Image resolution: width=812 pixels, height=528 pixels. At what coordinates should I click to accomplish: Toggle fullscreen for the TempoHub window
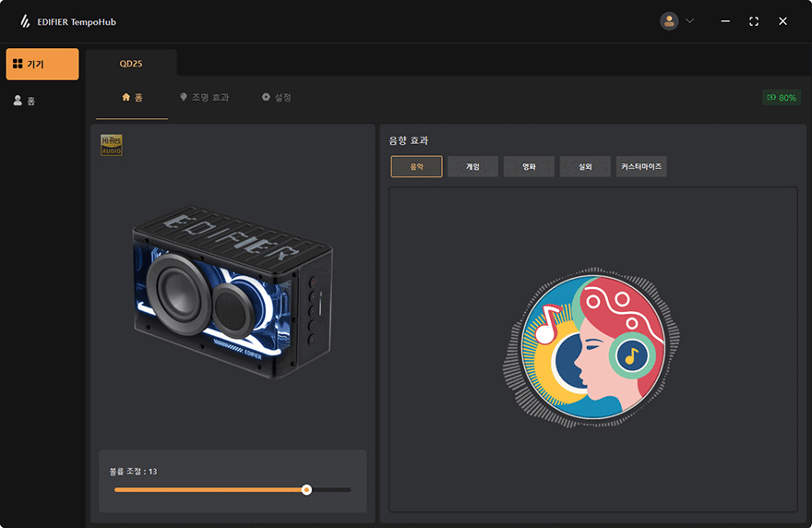click(754, 21)
